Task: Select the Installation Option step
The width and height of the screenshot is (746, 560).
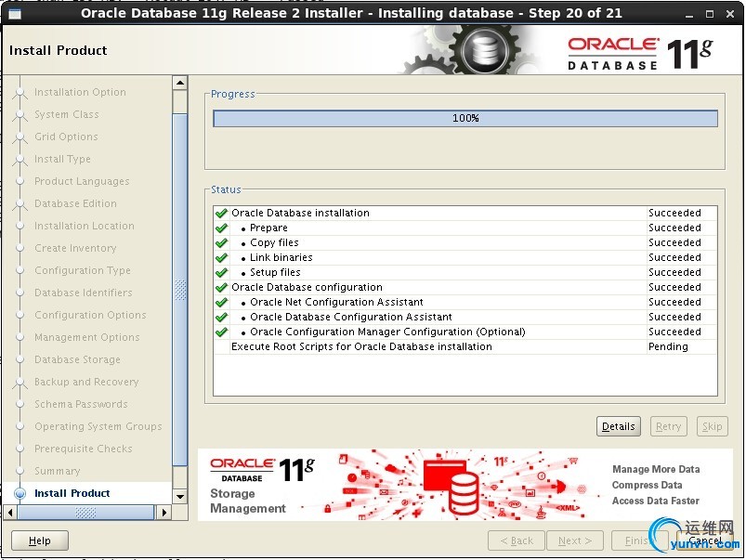Action: point(80,92)
